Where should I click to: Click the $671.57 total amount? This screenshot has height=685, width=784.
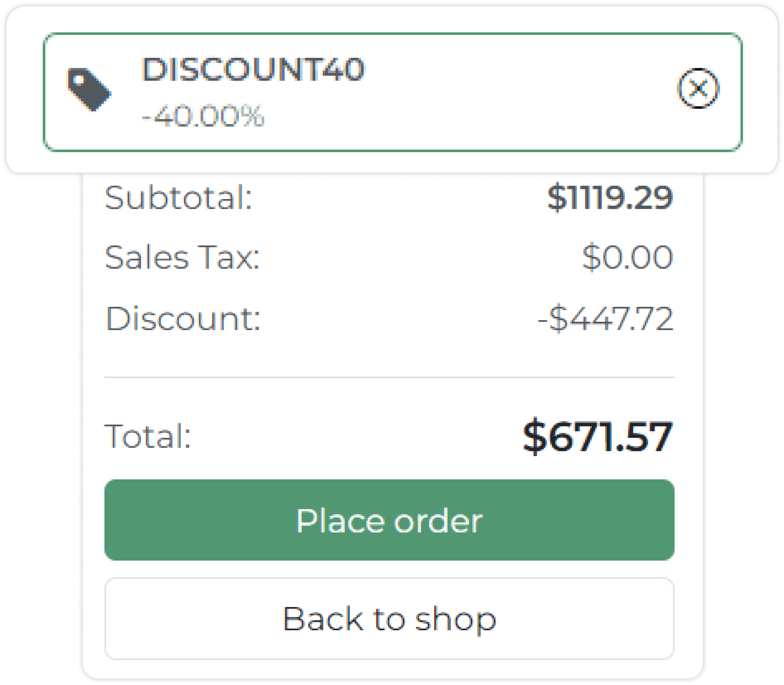point(597,437)
